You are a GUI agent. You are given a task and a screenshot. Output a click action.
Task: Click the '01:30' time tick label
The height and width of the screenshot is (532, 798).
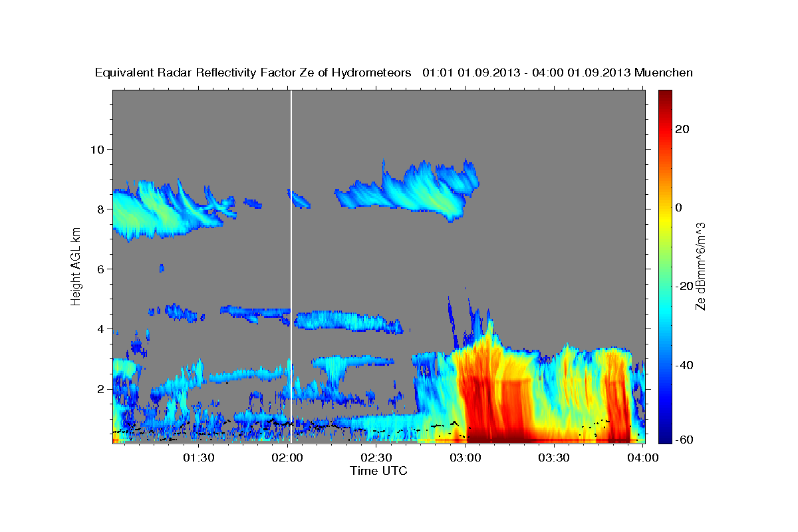coord(198,458)
